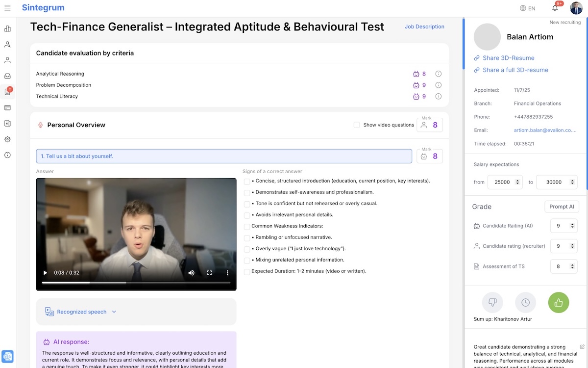The height and width of the screenshot is (368, 588).
Task: Open the video player's kebab options menu
Action: click(227, 272)
